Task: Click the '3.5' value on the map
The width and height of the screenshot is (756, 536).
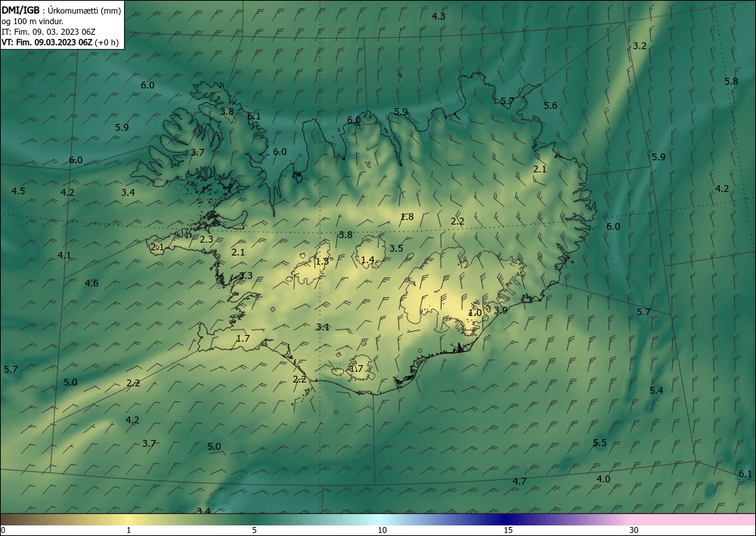Action: tap(396, 249)
